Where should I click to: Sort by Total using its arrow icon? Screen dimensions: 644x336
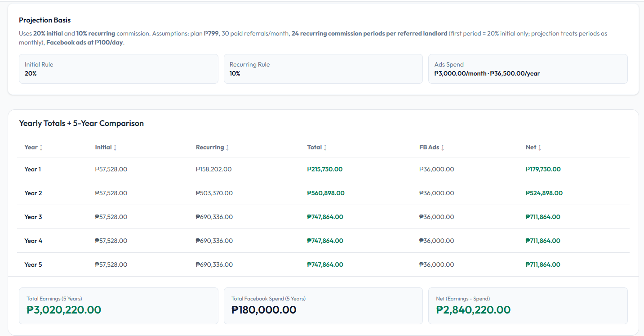(325, 148)
